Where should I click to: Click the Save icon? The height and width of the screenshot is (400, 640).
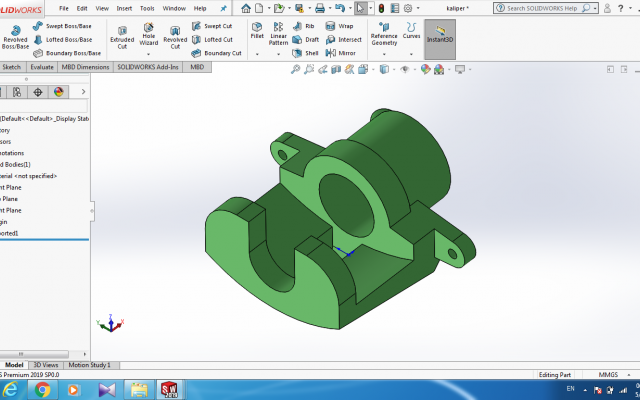299,8
